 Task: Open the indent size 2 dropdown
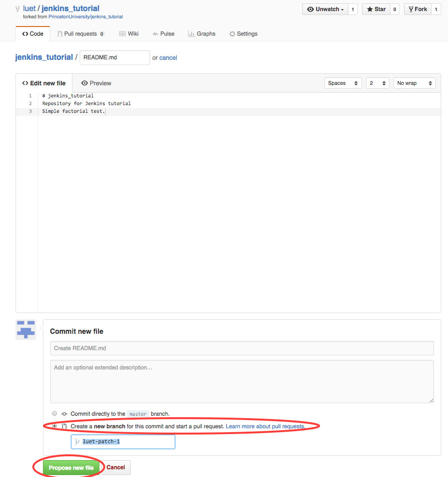(x=378, y=83)
